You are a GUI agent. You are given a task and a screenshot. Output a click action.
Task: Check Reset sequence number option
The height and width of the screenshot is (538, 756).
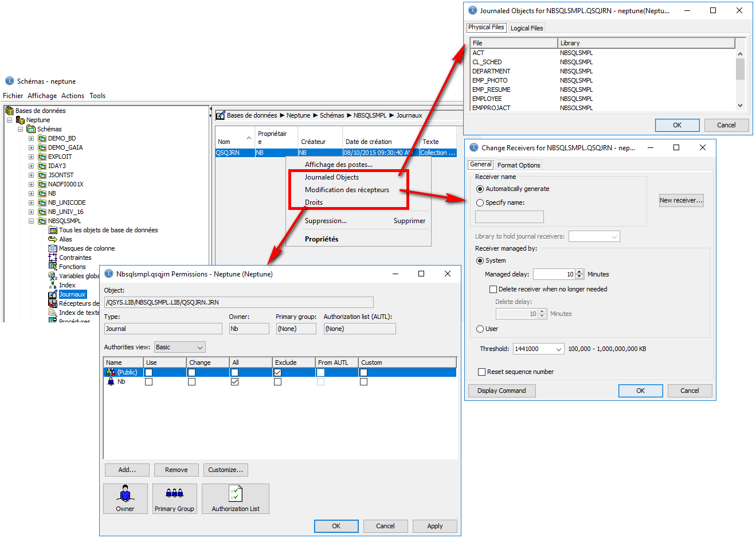(x=482, y=372)
